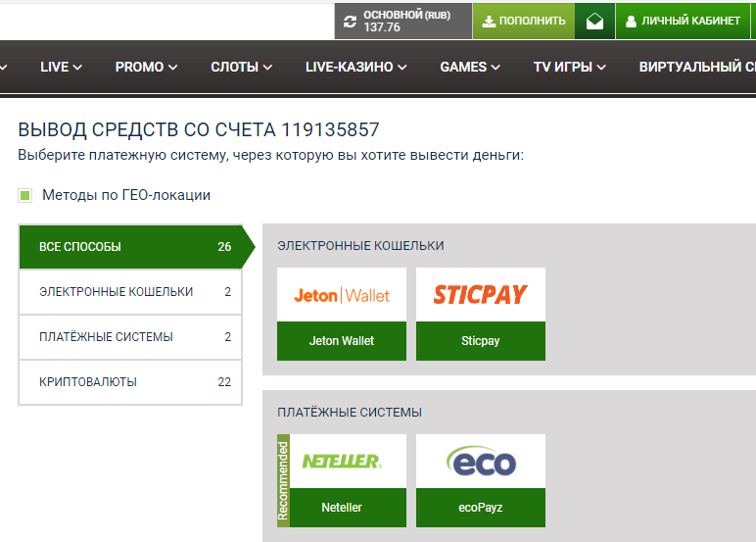The height and width of the screenshot is (542, 756).
Task: Click the Основной (RUB) 137.76 balance
Action: [406, 22]
